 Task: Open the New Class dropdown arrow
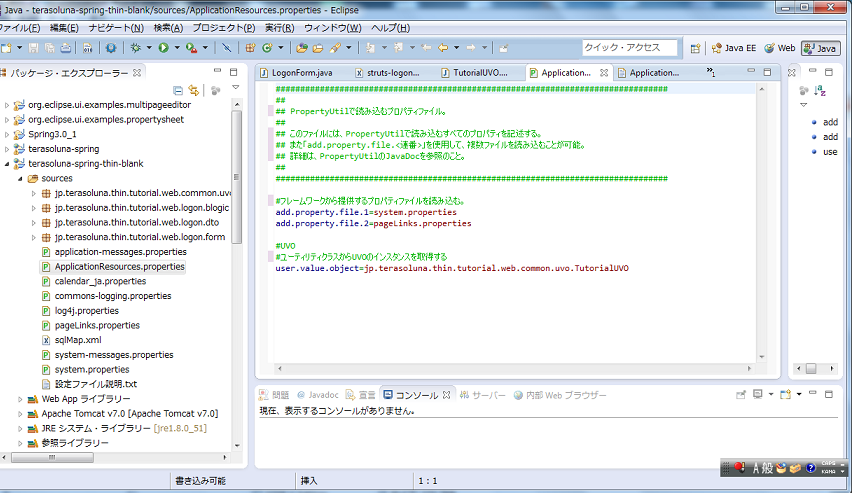(281, 48)
